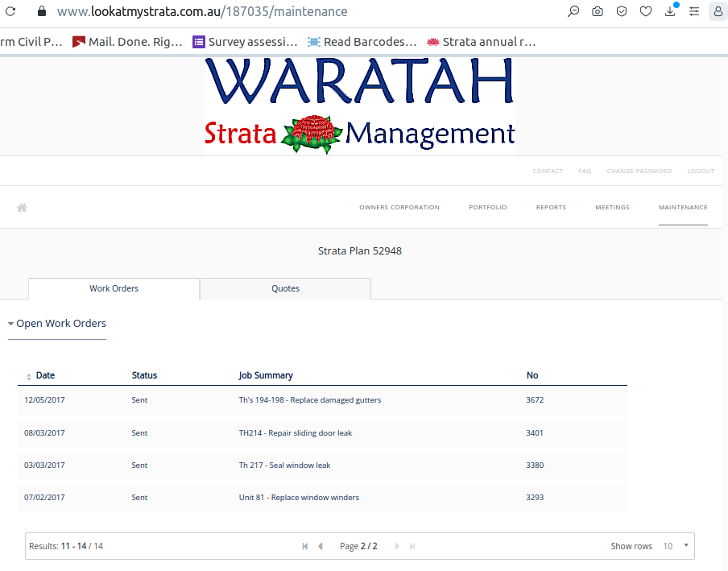
Task: Go to the previous results page
Action: 321,546
